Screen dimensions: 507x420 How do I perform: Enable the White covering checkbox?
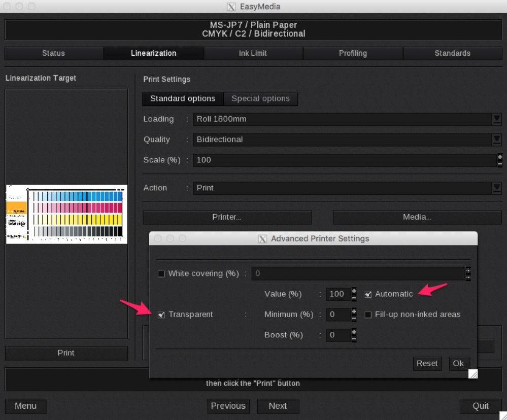[161, 274]
